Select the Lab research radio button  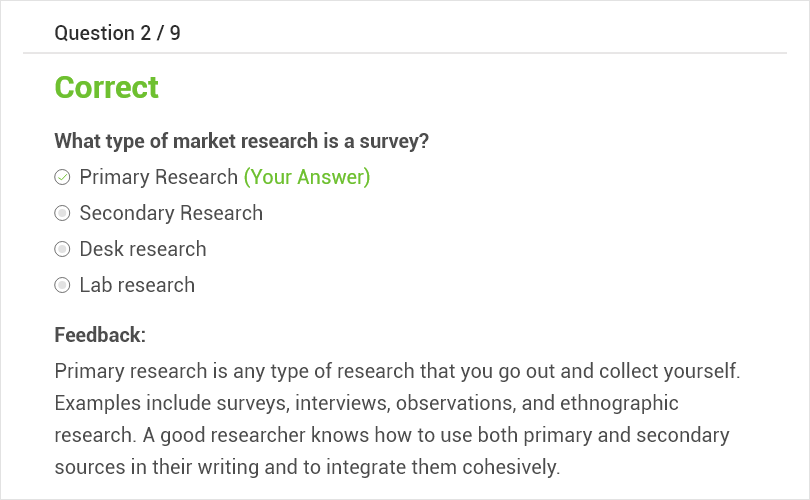tap(62, 285)
